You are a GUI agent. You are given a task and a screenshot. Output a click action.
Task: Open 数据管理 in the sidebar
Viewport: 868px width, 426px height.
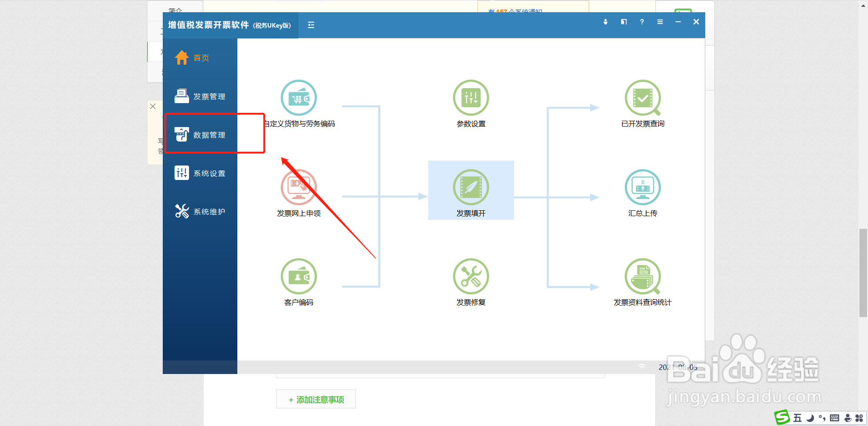[x=200, y=135]
